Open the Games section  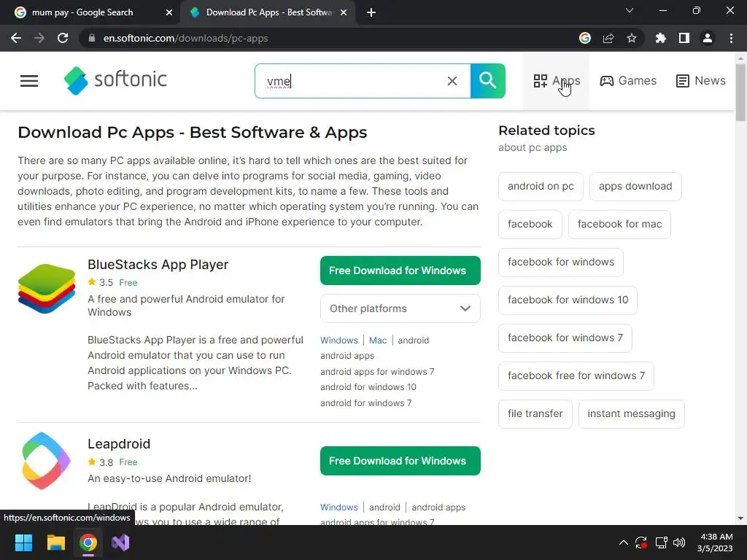628,81
